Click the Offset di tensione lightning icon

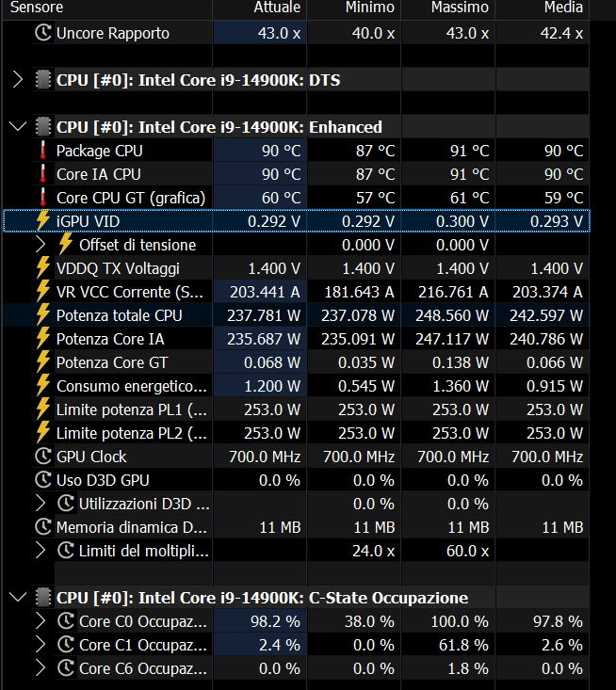pyautogui.click(x=66, y=244)
